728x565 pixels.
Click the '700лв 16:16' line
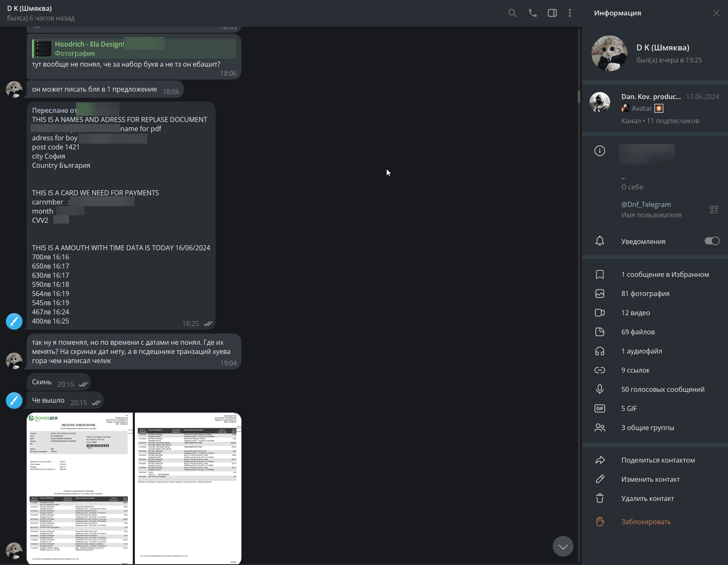(x=50, y=257)
